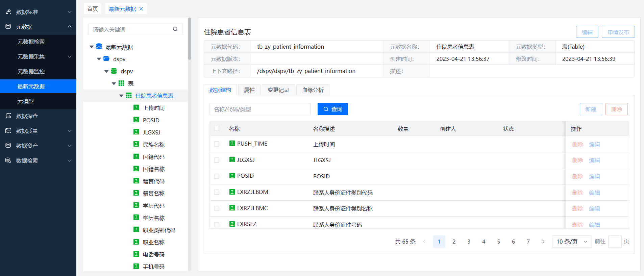Switch to the 属性 tab

[249, 90]
